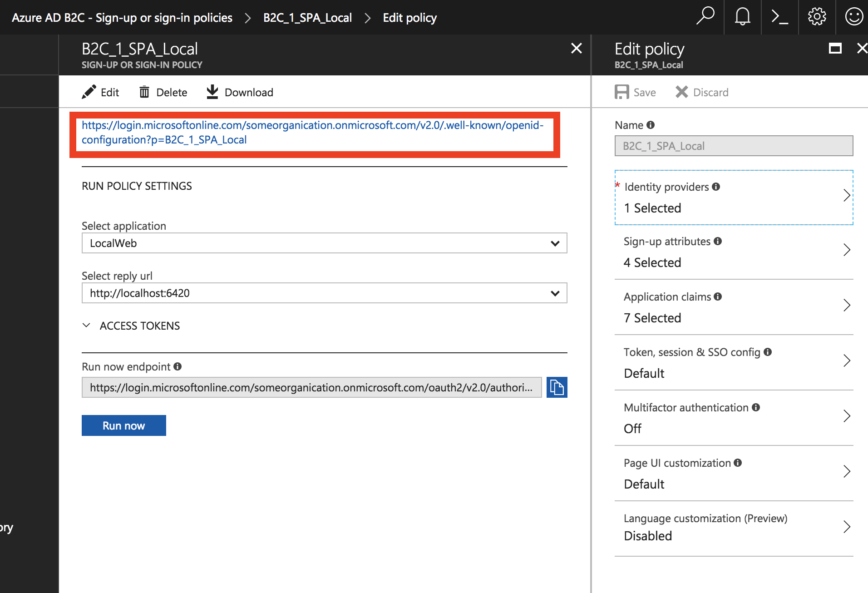Show info tooltip next to Name

pyautogui.click(x=651, y=125)
